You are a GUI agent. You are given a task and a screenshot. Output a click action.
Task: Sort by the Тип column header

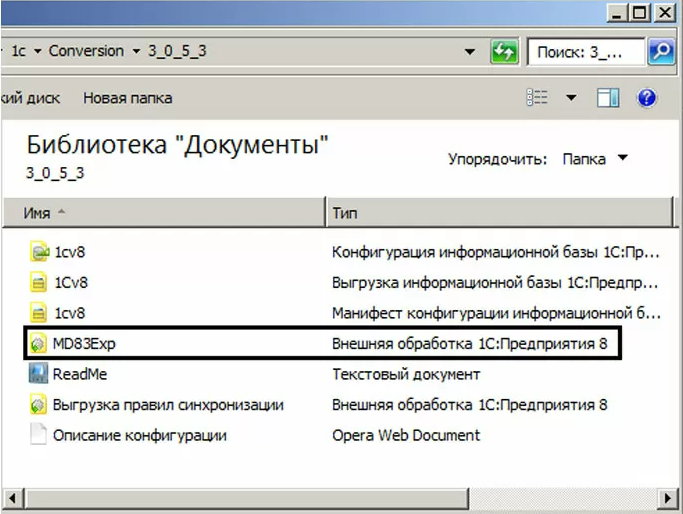coord(346,213)
